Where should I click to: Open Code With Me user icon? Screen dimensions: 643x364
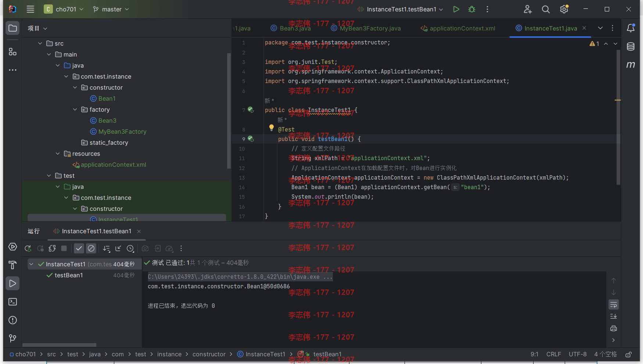pyautogui.click(x=528, y=9)
